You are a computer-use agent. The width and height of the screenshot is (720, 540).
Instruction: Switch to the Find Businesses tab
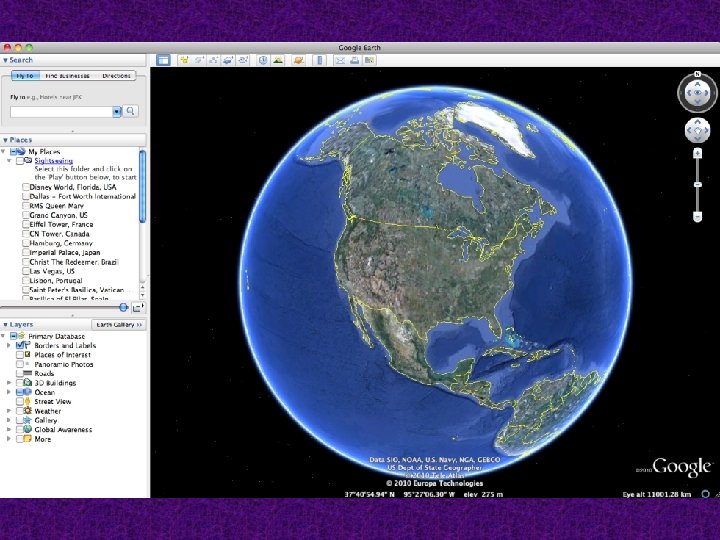[68, 76]
